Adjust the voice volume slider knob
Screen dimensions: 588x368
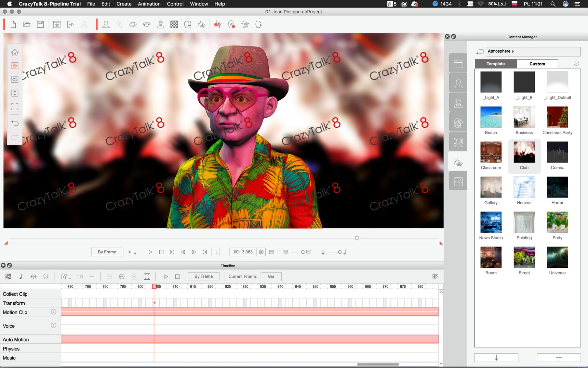(x=303, y=252)
